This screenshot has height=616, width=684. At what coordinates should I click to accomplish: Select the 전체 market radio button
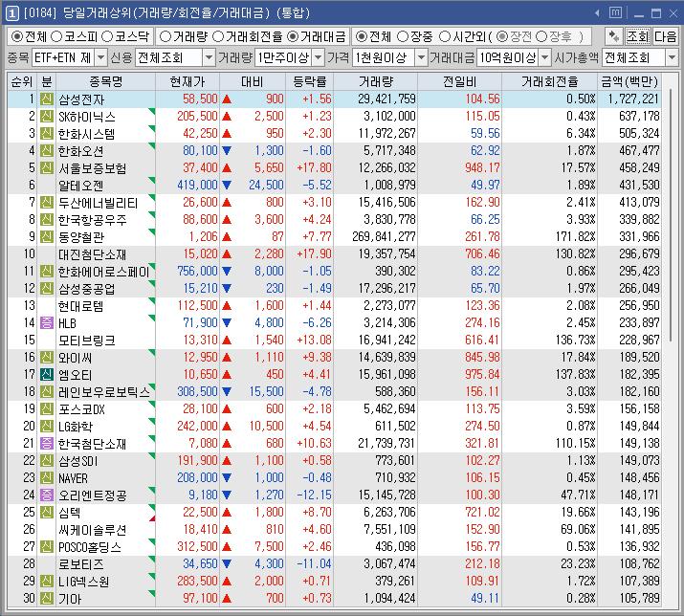click(x=16, y=36)
